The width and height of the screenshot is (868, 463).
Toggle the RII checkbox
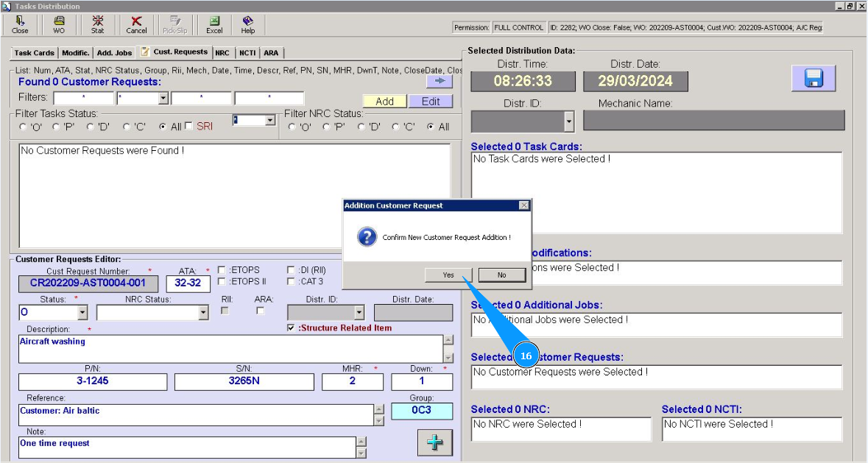(225, 311)
